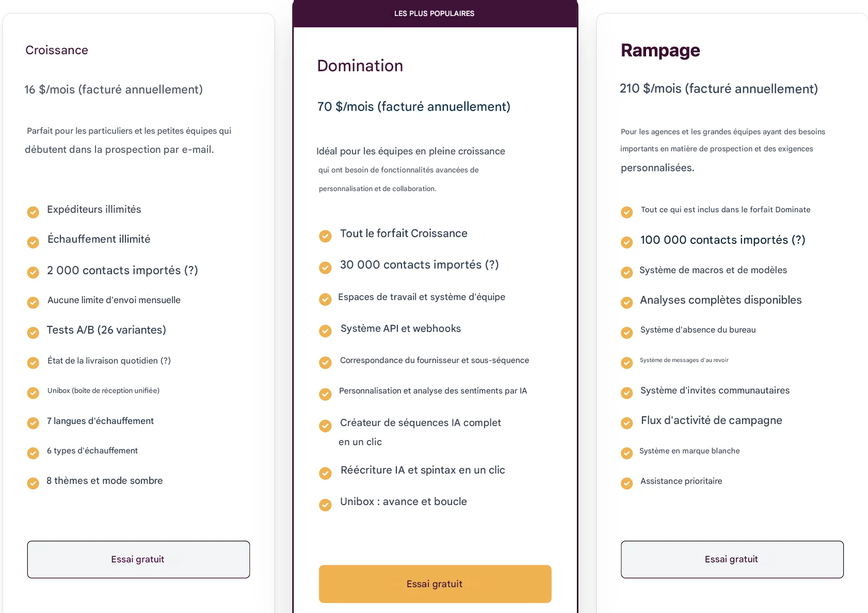This screenshot has height=613, width=868.
Task: Click check icon beside Unibox : avance et boucle
Action: (x=325, y=505)
